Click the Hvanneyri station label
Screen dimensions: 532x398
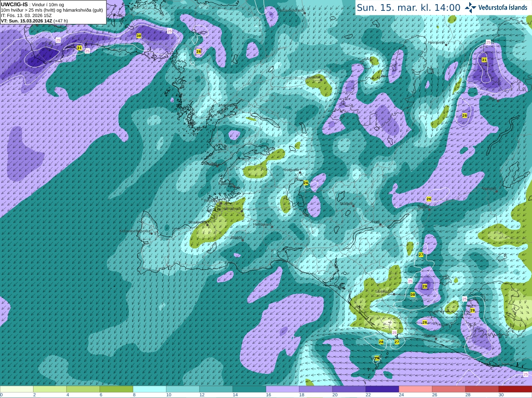[x=227, y=105]
